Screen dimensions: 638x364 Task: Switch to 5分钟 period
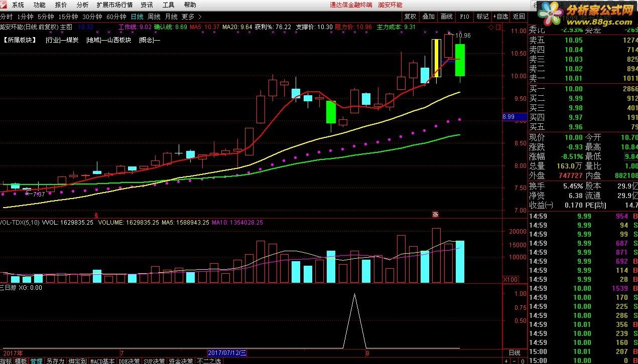pyautogui.click(x=46, y=17)
